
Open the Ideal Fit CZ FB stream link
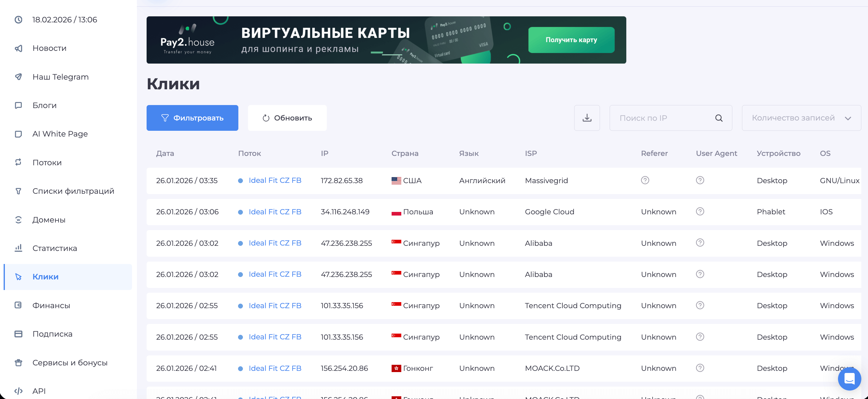pos(275,180)
